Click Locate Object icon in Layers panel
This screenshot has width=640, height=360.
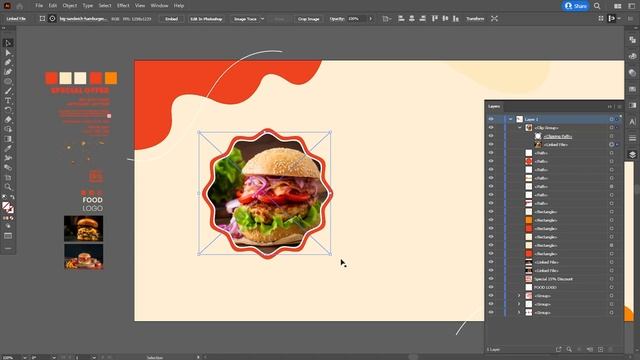pyautogui.click(x=569, y=349)
